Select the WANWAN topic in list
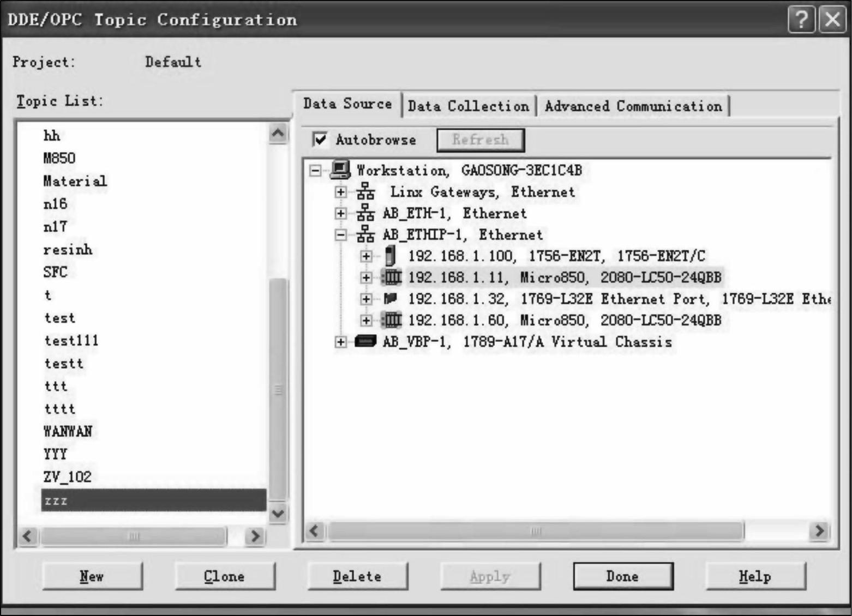Screen dimensions: 852x616 [68, 431]
